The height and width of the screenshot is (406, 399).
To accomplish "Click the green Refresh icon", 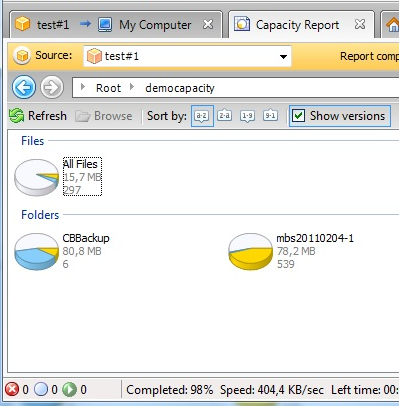I will (16, 116).
